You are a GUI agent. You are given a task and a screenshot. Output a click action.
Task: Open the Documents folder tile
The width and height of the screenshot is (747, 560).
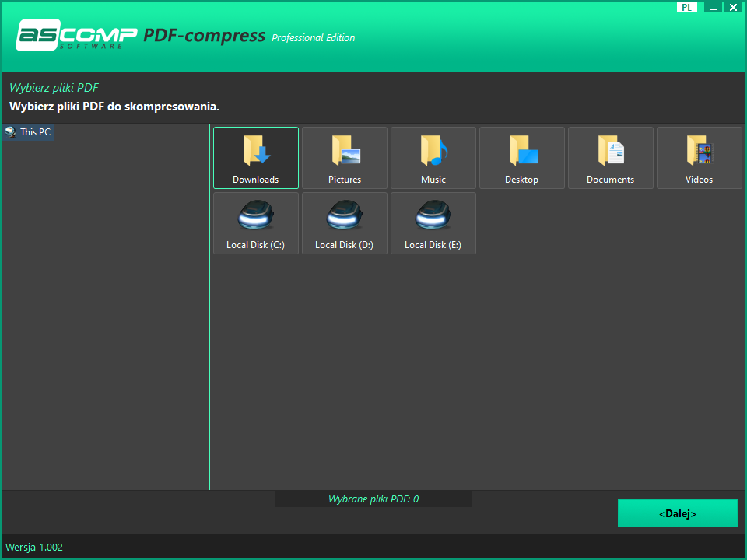[610, 158]
